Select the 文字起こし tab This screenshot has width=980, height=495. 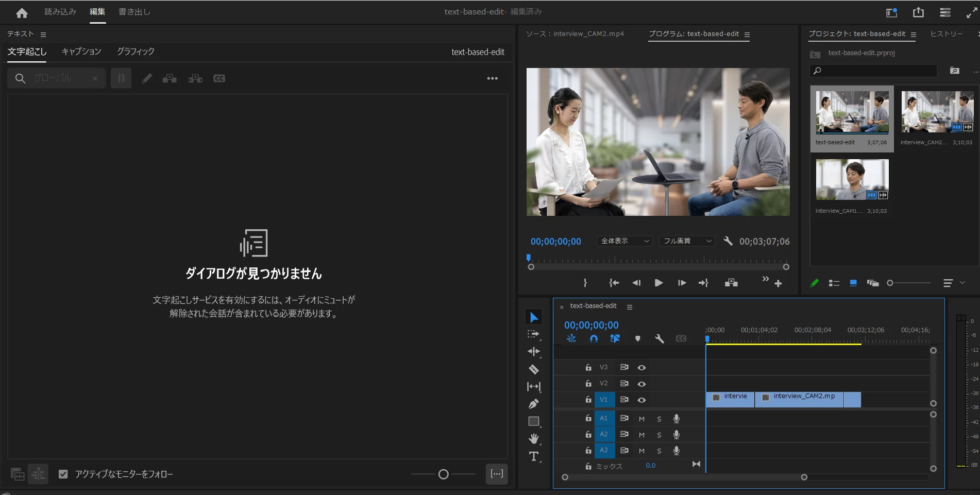(x=27, y=52)
